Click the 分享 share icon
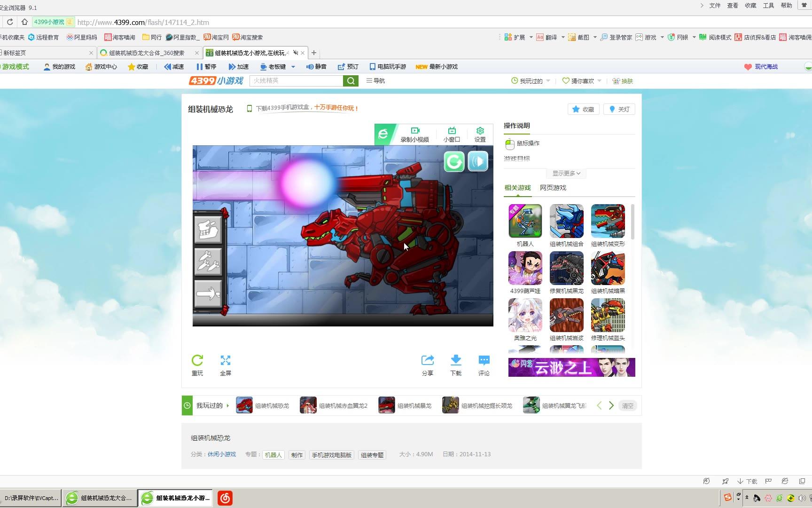812x508 pixels. coord(428,365)
